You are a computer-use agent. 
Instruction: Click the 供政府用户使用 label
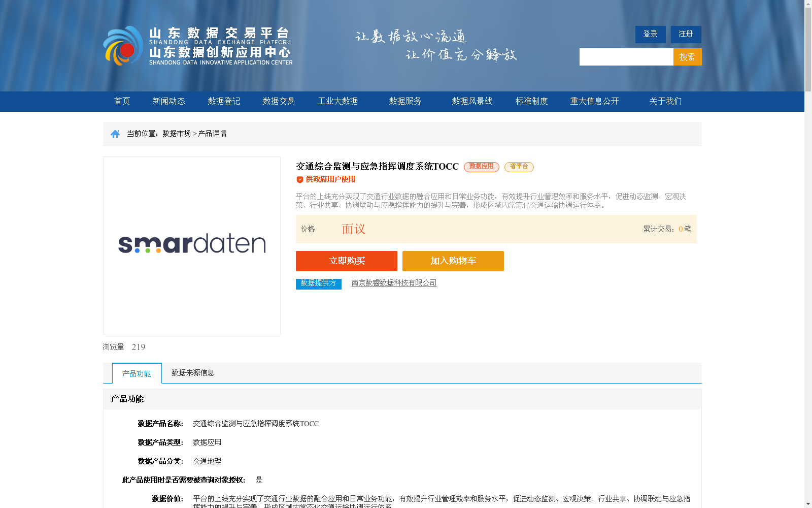pos(331,179)
